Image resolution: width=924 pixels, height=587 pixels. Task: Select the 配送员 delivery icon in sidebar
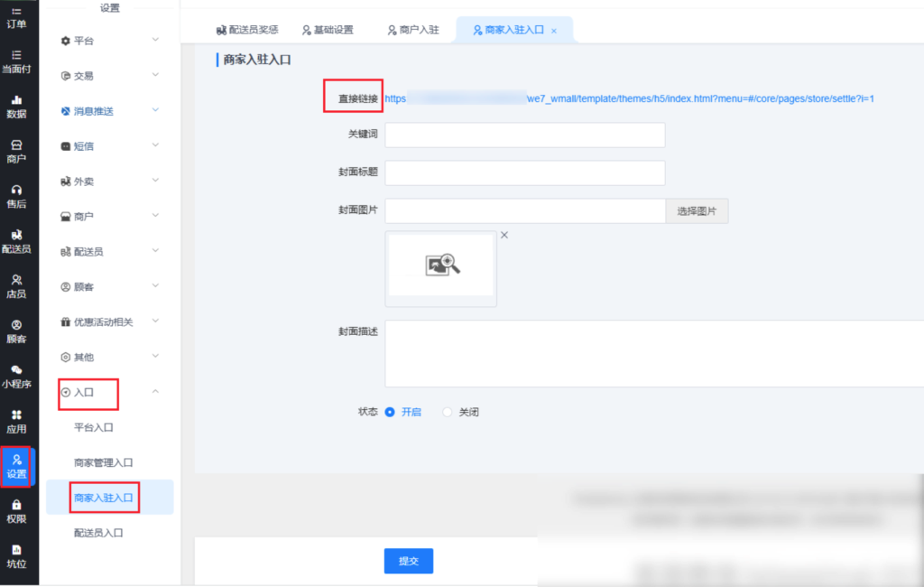tap(16, 241)
